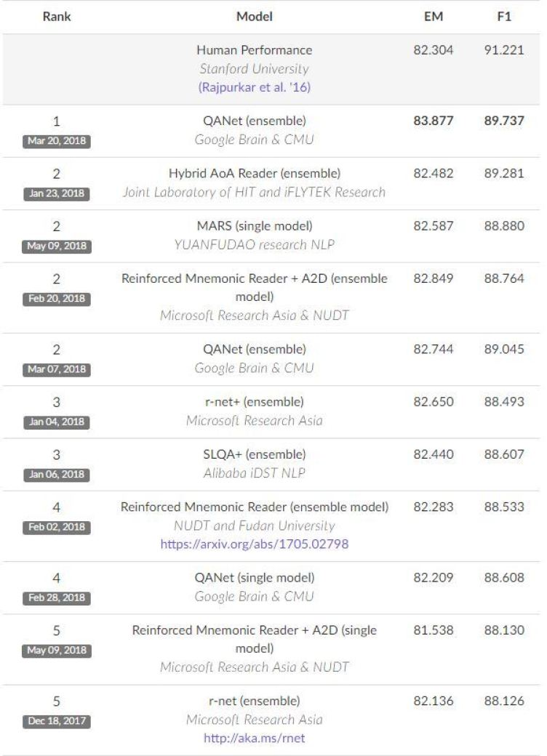The width and height of the screenshot is (547, 756).
Task: Click the QANet (single model) entry
Action: (x=254, y=578)
